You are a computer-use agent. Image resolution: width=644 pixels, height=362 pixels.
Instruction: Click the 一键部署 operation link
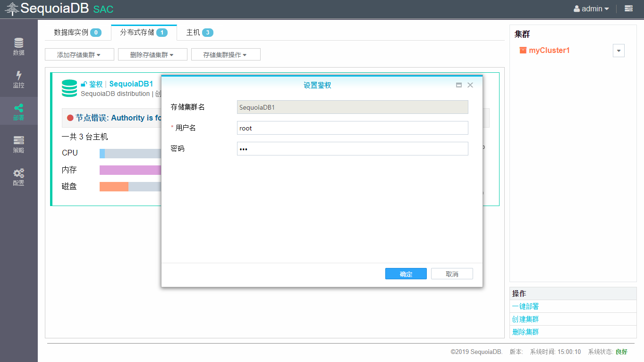[525, 307]
